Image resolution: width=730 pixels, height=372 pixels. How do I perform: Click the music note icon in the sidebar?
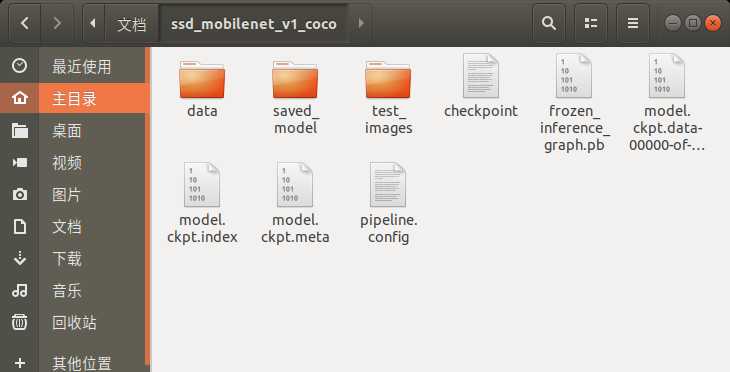click(20, 290)
